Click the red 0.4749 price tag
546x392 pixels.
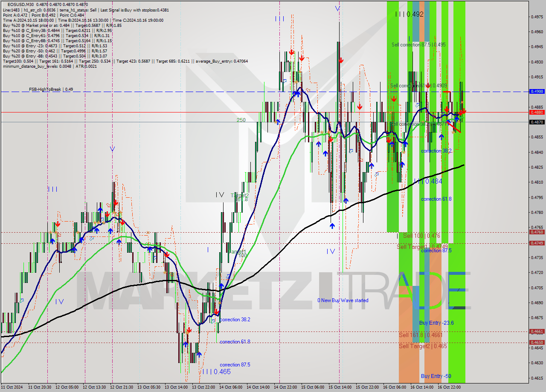point(536,243)
